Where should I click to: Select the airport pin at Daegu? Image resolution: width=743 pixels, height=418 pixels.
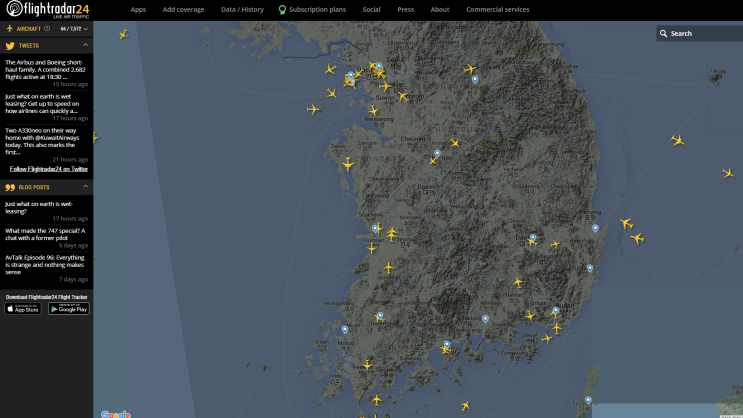[x=533, y=238]
